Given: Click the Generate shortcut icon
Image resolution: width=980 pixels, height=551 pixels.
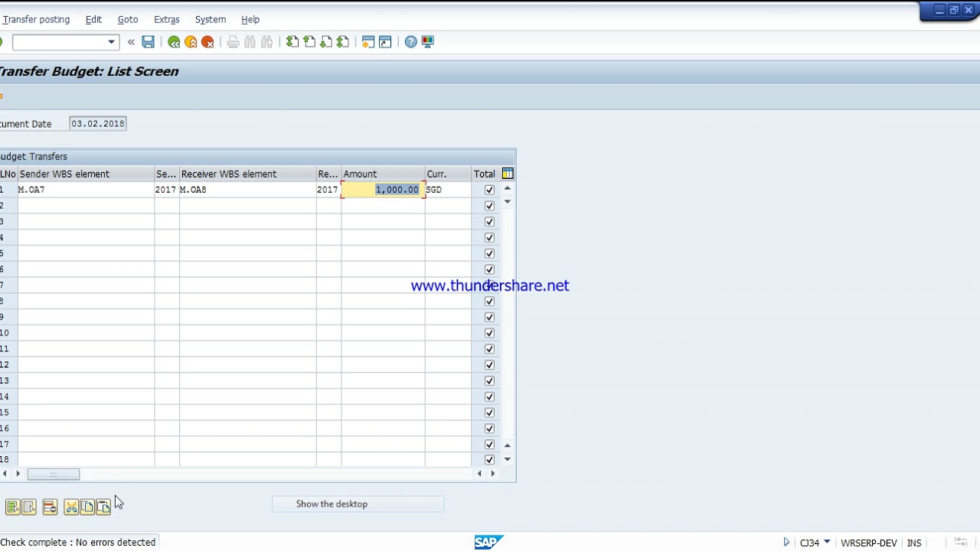Looking at the screenshot, I should click(385, 42).
